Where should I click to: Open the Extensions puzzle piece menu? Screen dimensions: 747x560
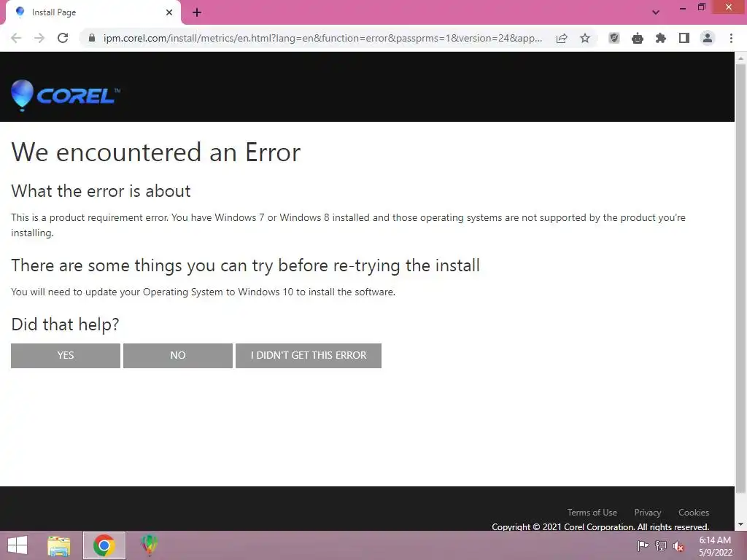coord(661,38)
